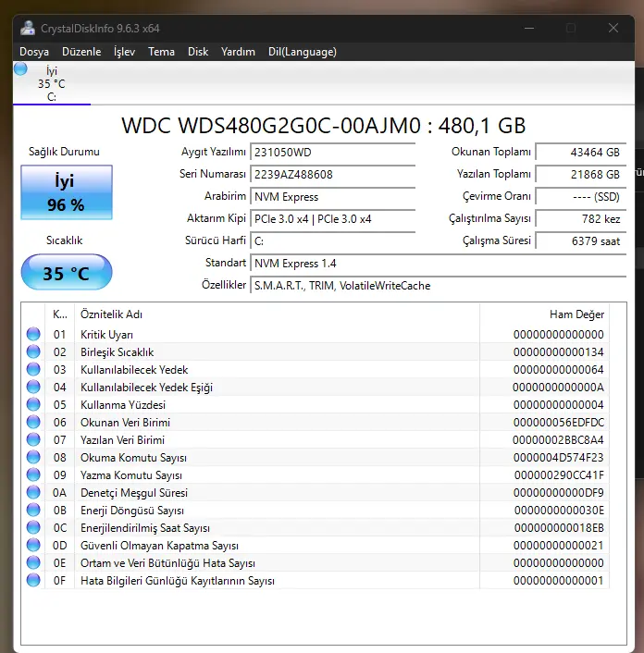Click the Çalıştırılma Sayısı value 782 kez
This screenshot has height=653, width=644.
point(581,218)
